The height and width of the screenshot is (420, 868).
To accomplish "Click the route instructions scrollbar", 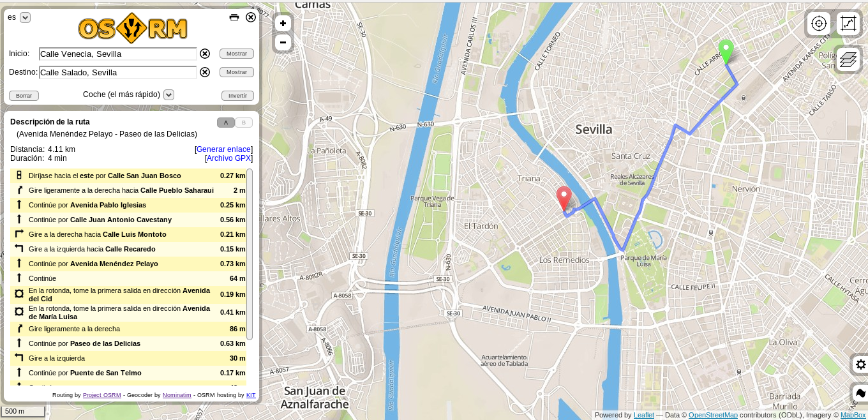I will (x=250, y=254).
